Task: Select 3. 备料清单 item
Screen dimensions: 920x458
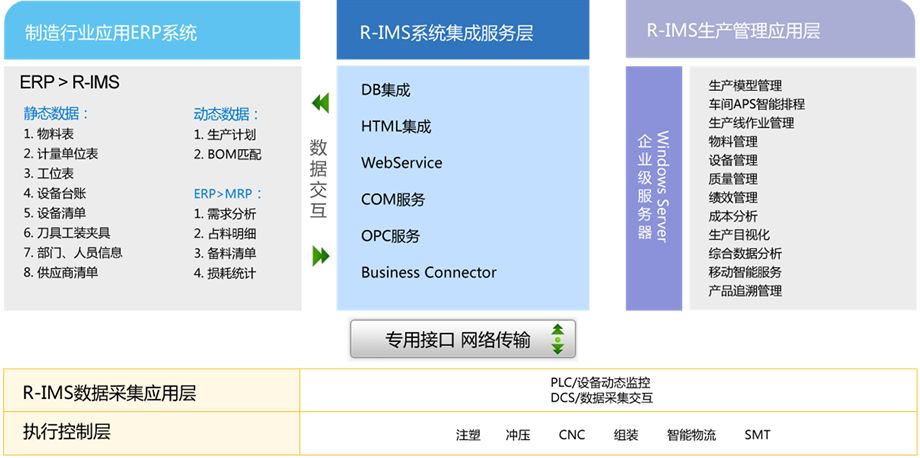Action: coord(225,253)
